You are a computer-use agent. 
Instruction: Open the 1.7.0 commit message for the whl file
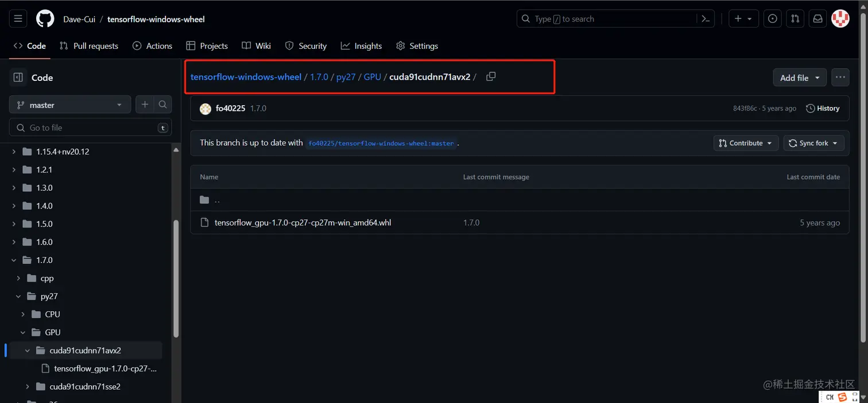pos(471,223)
